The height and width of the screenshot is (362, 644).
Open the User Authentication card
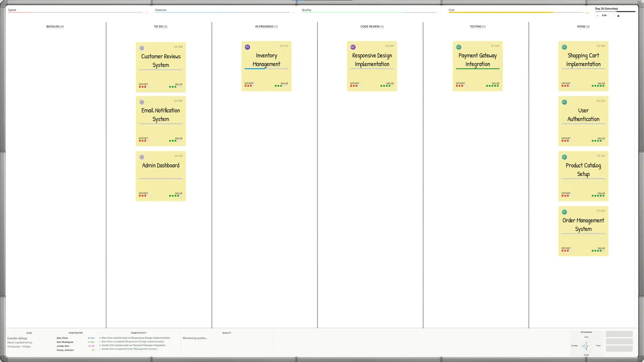tap(583, 121)
